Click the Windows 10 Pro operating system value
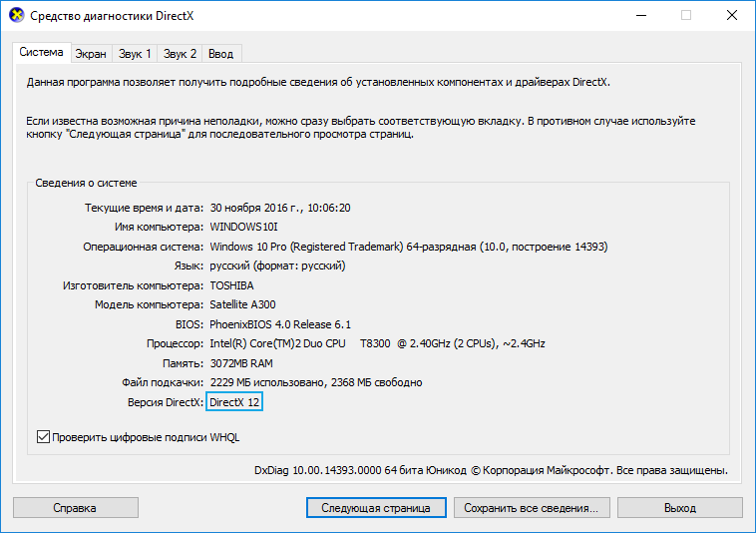This screenshot has height=533, width=756. click(408, 247)
